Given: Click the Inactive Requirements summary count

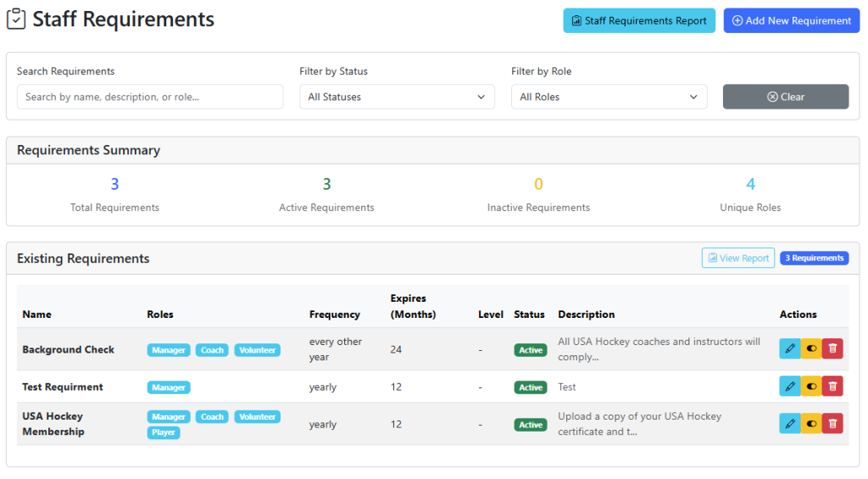Looking at the screenshot, I should (x=538, y=184).
